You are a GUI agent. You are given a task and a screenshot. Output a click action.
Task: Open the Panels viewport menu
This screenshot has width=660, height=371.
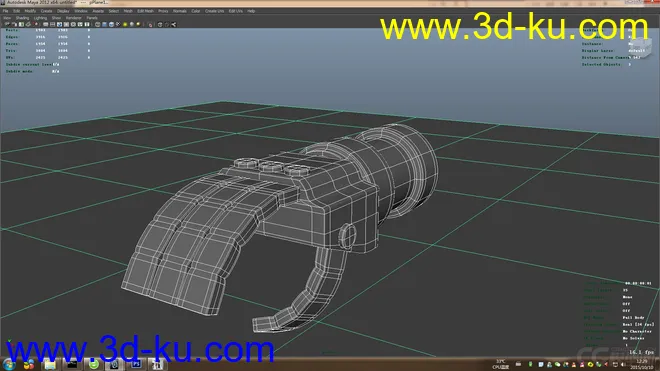tap(92, 18)
